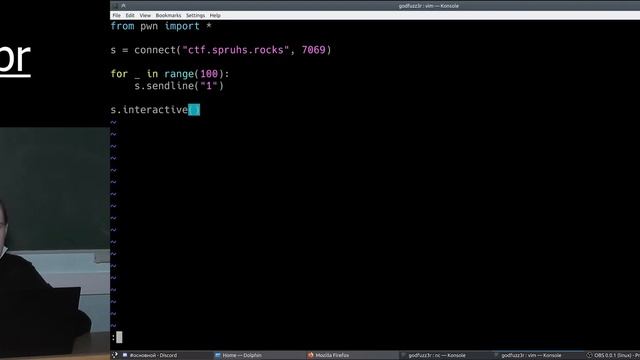The width and height of the screenshot is (640, 360).
Task: Click the OBS icon in taskbar
Action: (589, 355)
